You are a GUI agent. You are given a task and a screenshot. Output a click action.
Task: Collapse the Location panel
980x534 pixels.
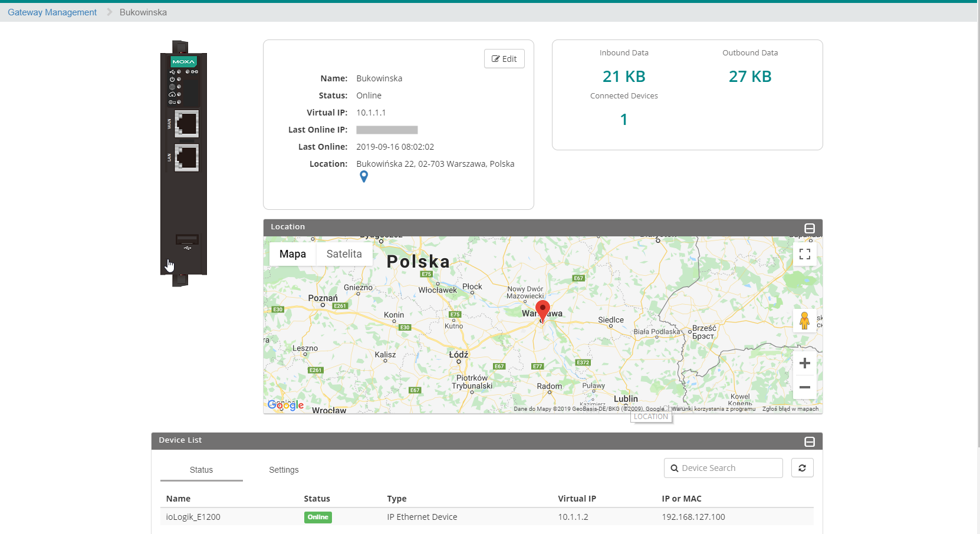coord(810,228)
